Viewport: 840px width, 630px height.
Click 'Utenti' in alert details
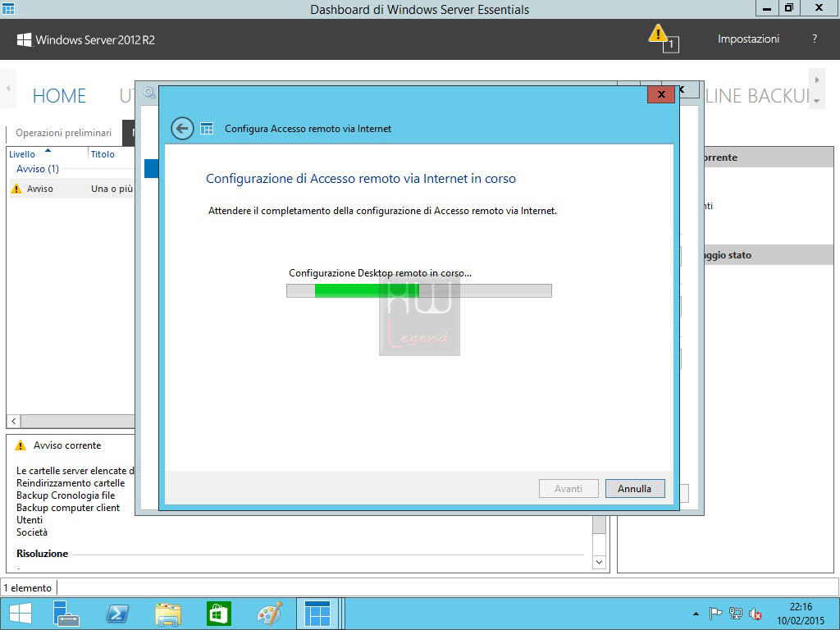click(x=30, y=520)
